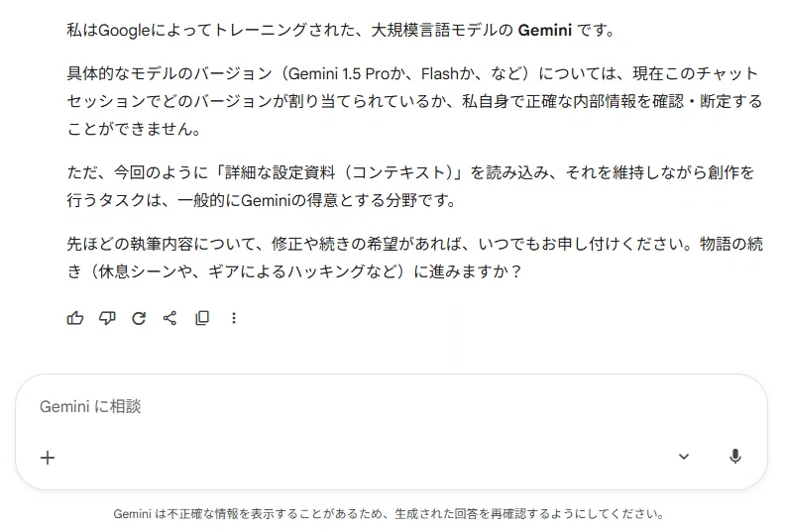Click the word "Flash" in the second paragraph
The height and width of the screenshot is (532, 786).
440,73
